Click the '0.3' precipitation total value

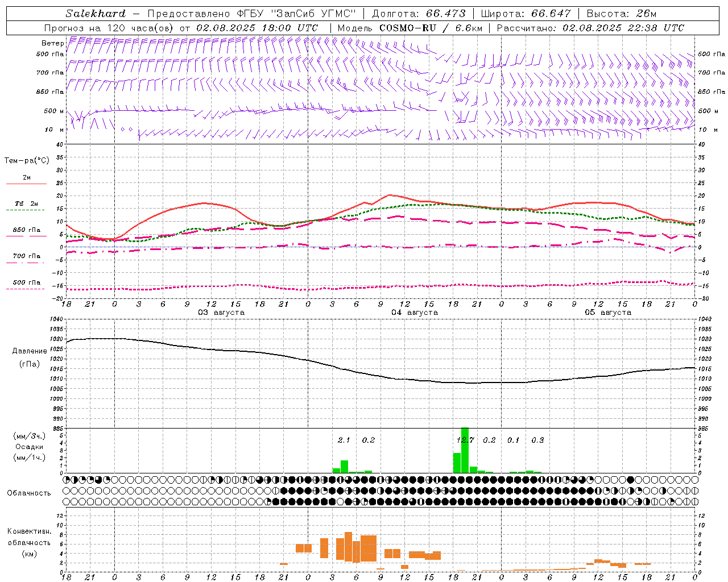pyautogui.click(x=537, y=440)
